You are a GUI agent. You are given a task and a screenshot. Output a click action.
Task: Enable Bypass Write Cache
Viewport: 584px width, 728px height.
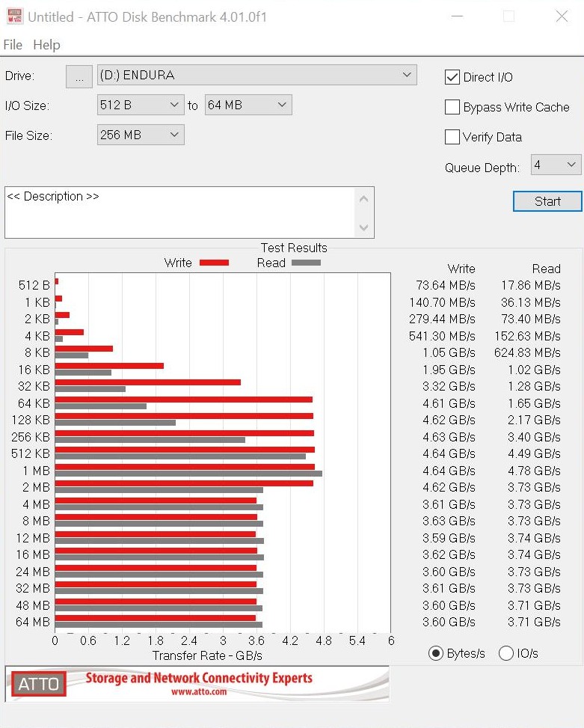[452, 107]
